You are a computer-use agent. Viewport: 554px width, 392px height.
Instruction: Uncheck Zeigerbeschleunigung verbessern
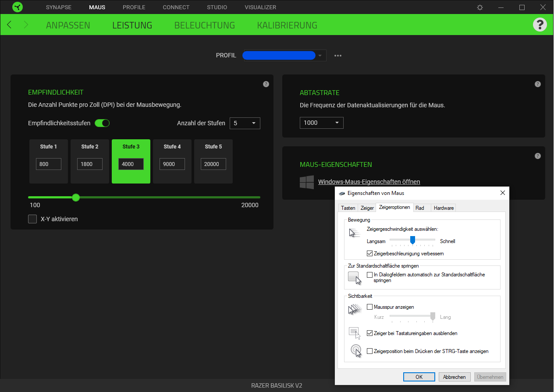tap(370, 254)
